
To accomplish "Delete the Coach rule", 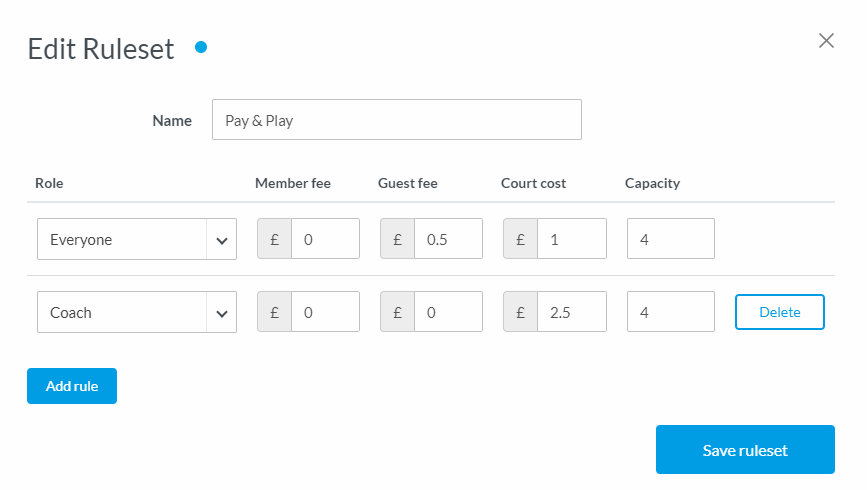I will (780, 312).
